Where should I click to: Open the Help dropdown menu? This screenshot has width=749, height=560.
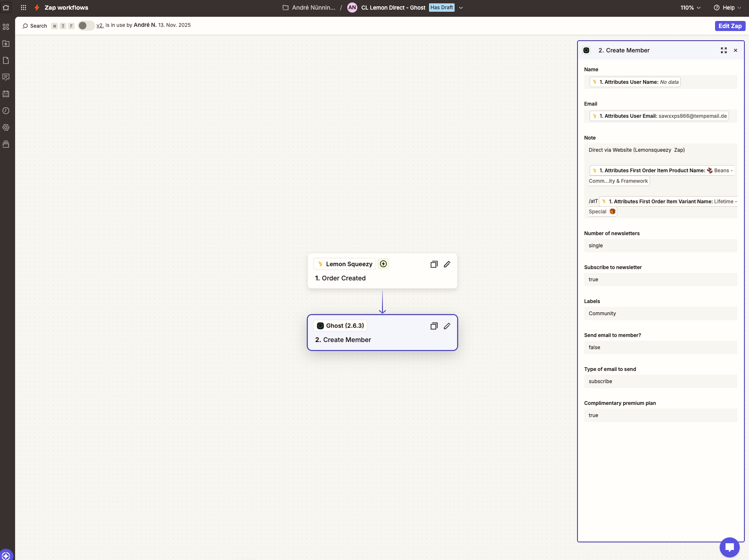[x=728, y=8]
